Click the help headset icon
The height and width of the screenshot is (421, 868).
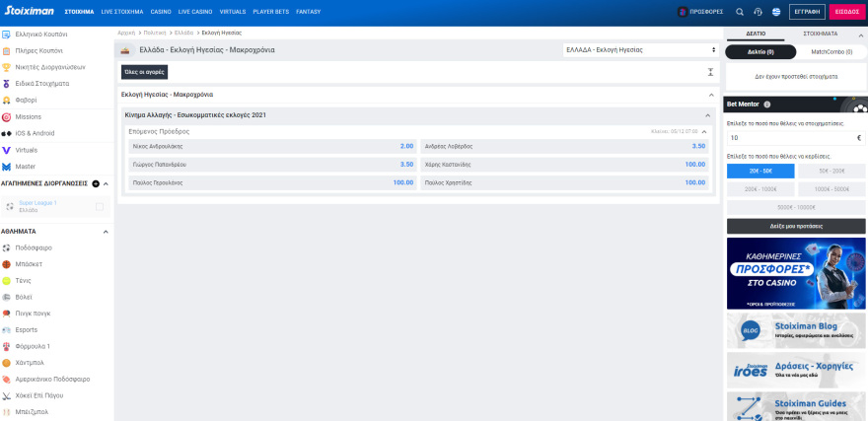(x=758, y=12)
